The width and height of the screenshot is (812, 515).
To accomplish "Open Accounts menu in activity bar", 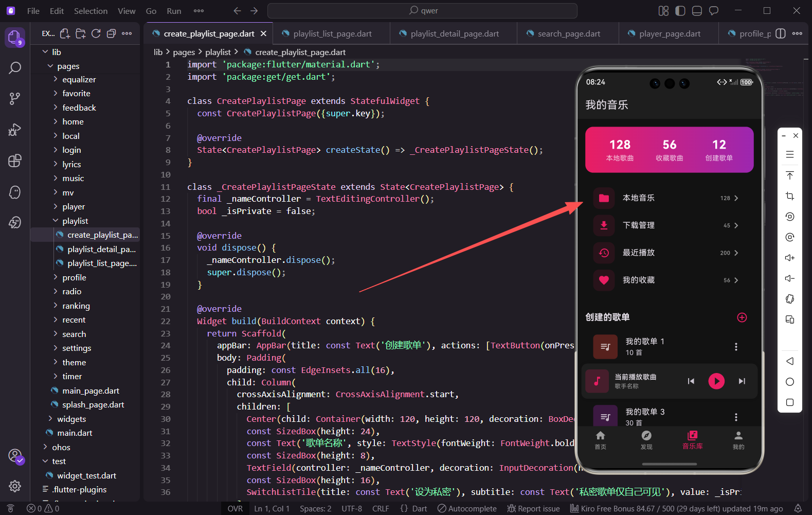I will click(15, 456).
